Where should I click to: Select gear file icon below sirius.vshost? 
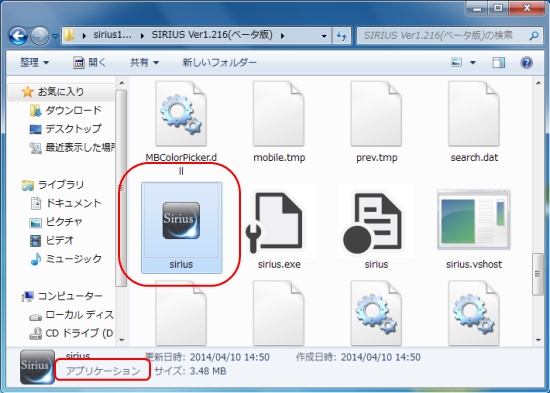coord(474,313)
